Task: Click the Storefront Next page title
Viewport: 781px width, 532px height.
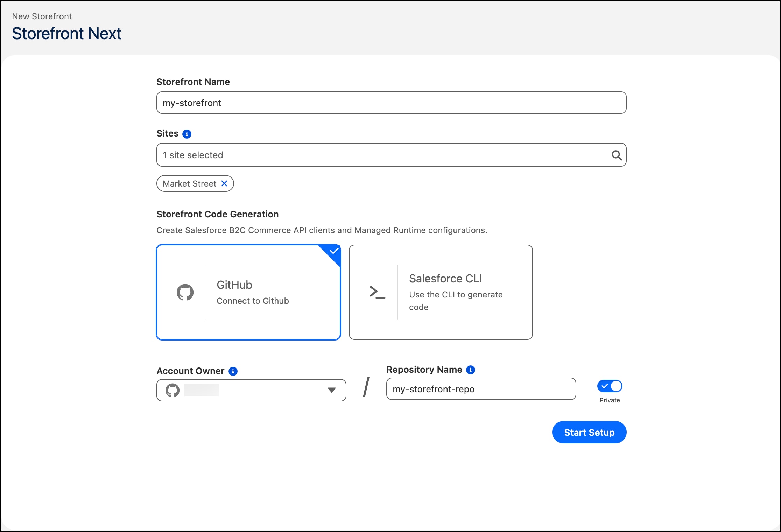Action: point(66,34)
